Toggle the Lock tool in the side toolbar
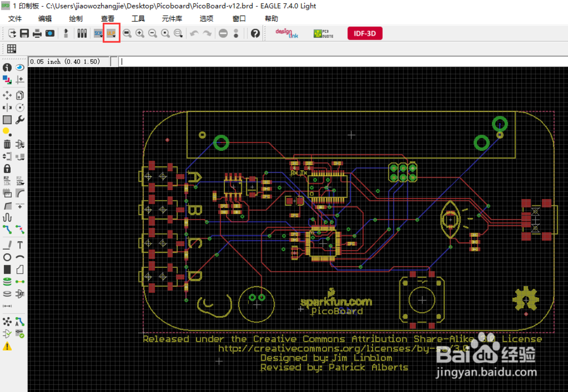 click(7, 168)
